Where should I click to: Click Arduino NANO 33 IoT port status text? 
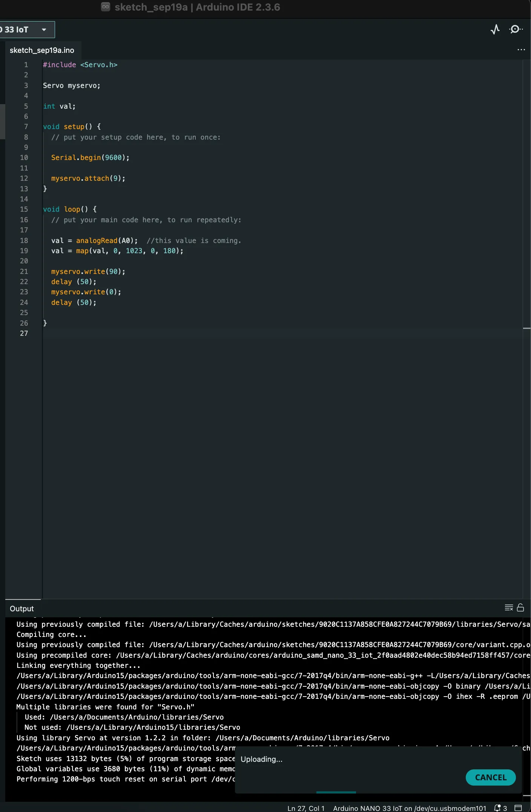click(x=409, y=808)
